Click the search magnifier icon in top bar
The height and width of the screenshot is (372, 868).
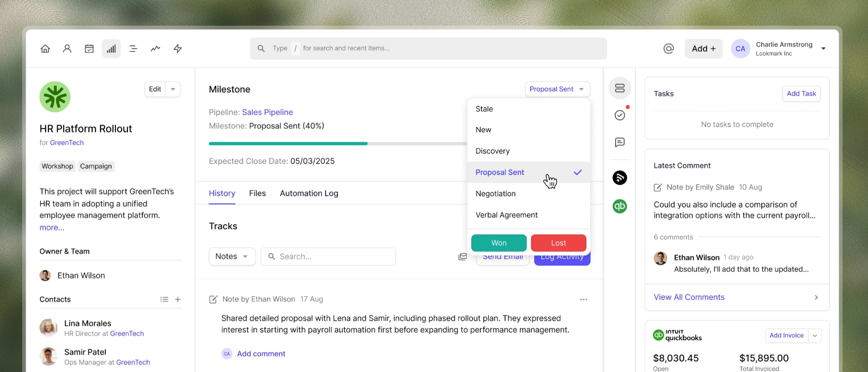point(261,48)
